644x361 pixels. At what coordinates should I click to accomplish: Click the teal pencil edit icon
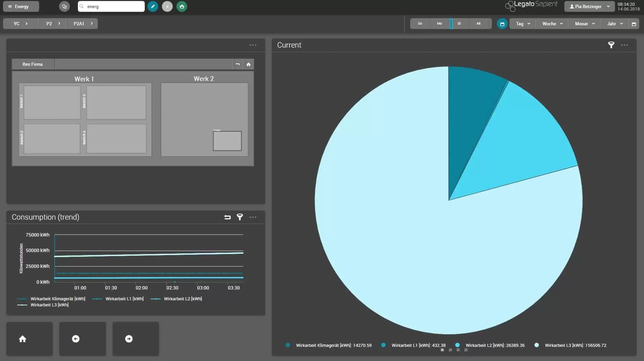coord(153,6)
